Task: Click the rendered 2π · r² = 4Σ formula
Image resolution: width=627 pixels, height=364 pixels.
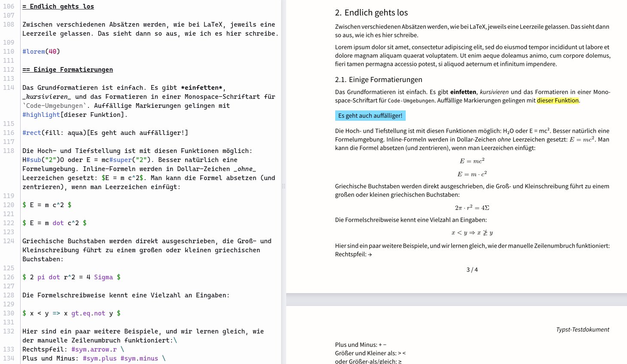Action: [x=472, y=208]
